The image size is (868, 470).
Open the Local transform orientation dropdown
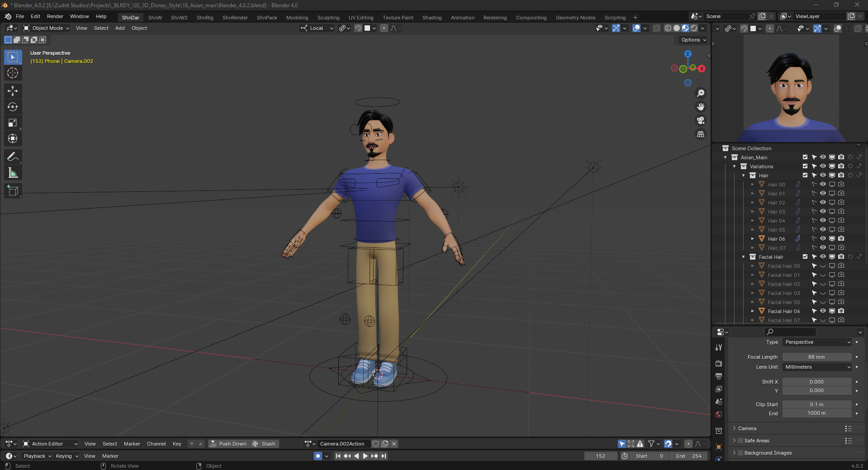(317, 28)
